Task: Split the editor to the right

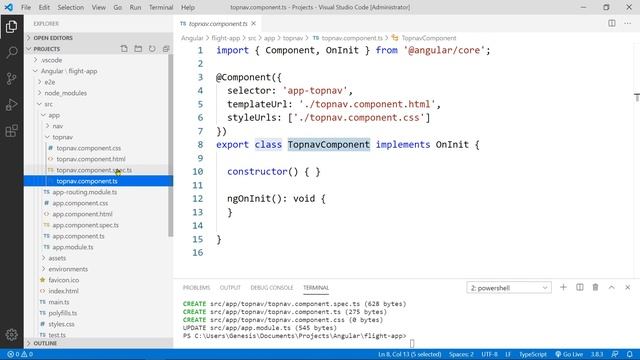Action: point(611,23)
